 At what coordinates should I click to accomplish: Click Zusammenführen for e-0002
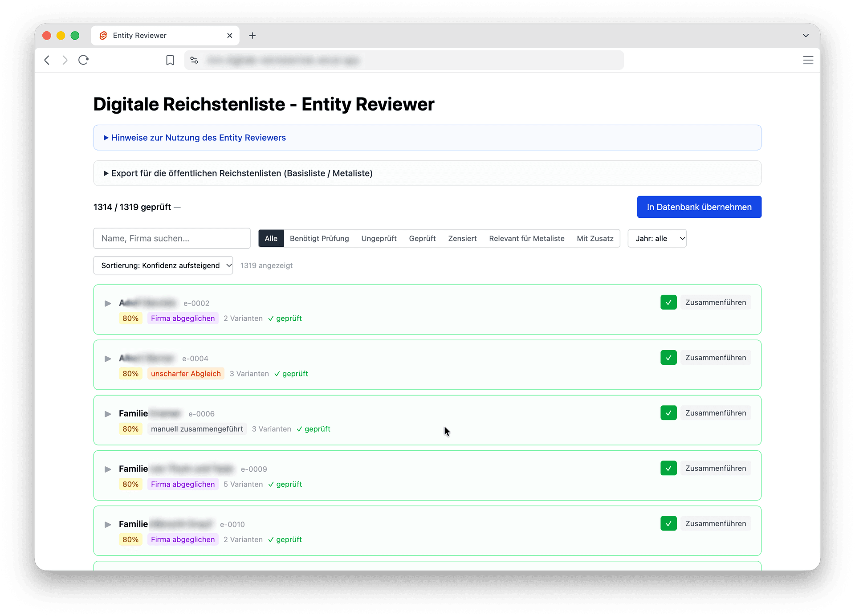(x=716, y=302)
